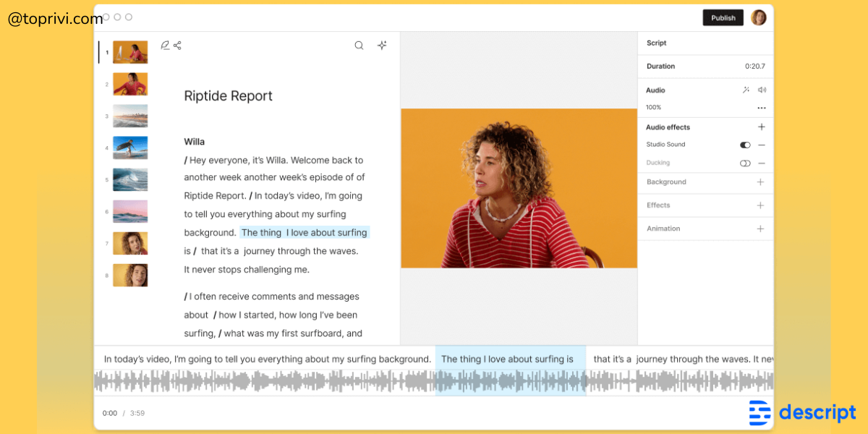Select scene 2 thumbnail of woman in red
Image resolution: width=868 pixels, height=434 pixels.
[x=130, y=84]
